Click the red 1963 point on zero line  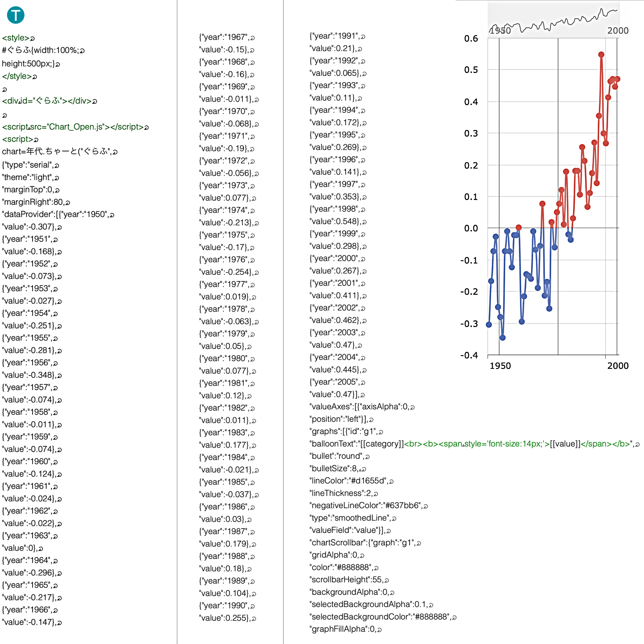click(x=519, y=227)
